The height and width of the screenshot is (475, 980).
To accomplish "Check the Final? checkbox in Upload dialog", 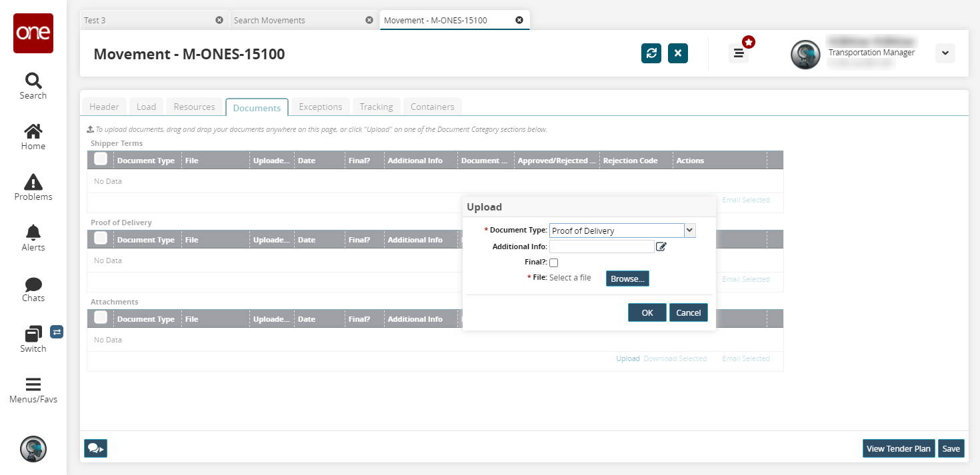I will click(x=553, y=263).
